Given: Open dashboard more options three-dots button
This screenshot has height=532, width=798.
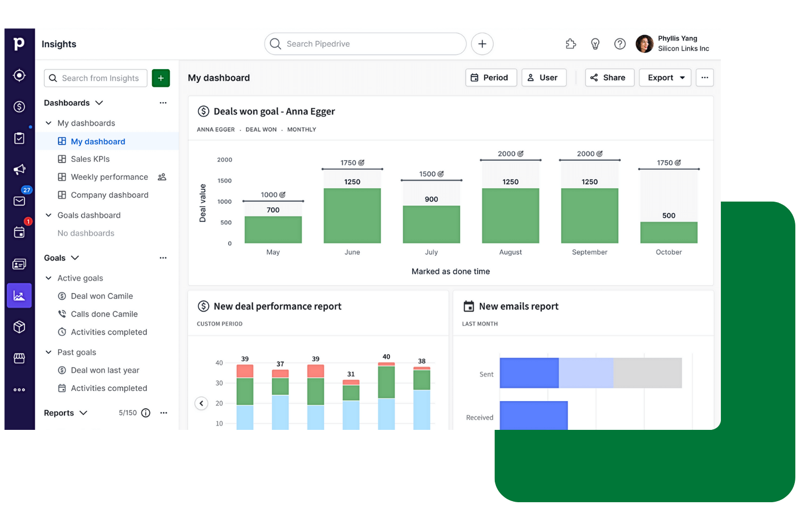Looking at the screenshot, I should 705,78.
